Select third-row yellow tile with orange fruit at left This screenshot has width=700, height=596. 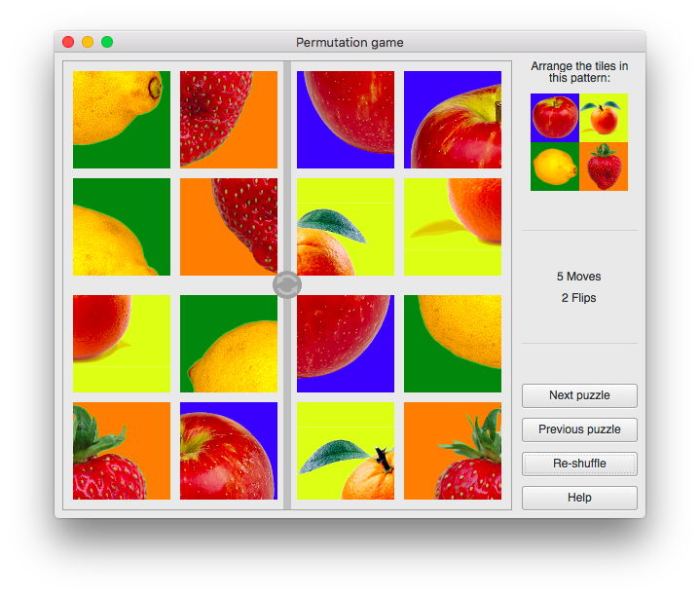(x=122, y=344)
